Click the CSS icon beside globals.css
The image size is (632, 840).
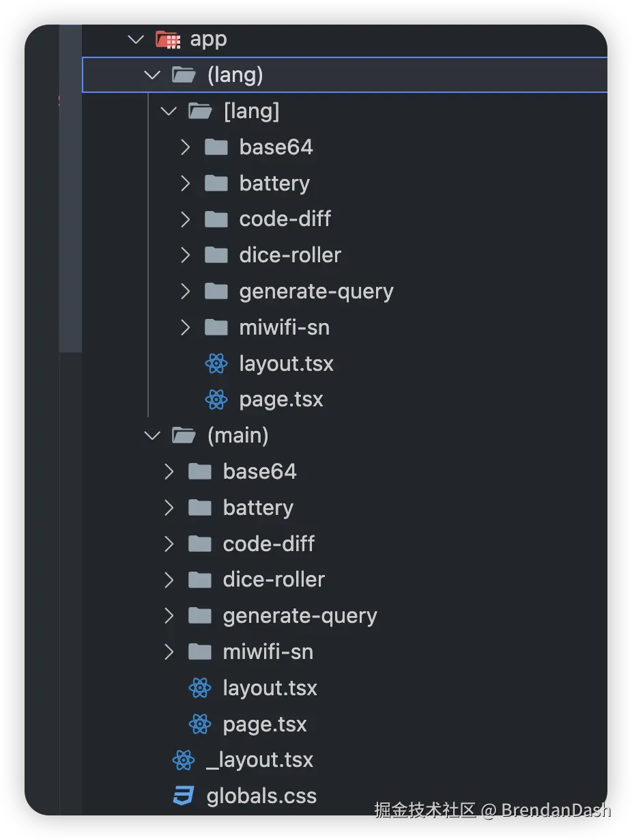tap(184, 796)
